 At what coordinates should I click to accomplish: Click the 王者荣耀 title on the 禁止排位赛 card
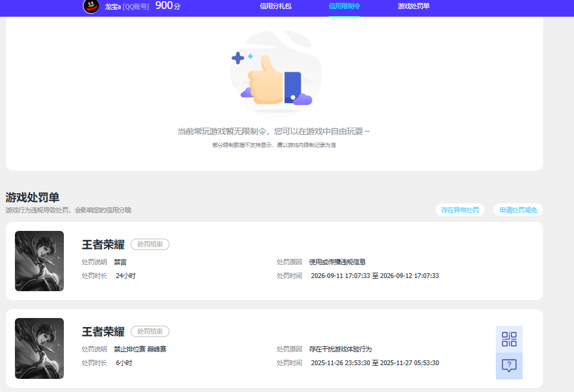[103, 332]
